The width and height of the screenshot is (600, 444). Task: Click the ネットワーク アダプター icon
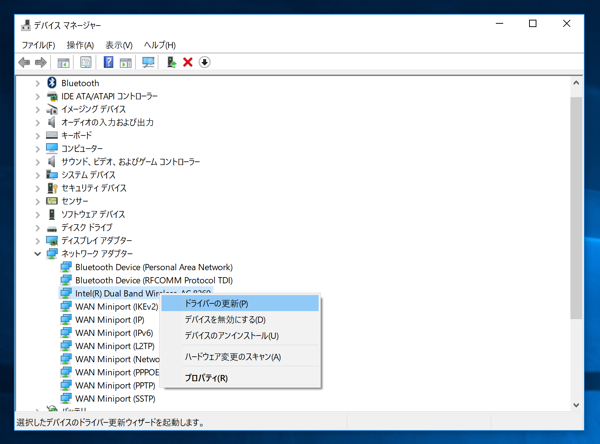click(52, 253)
